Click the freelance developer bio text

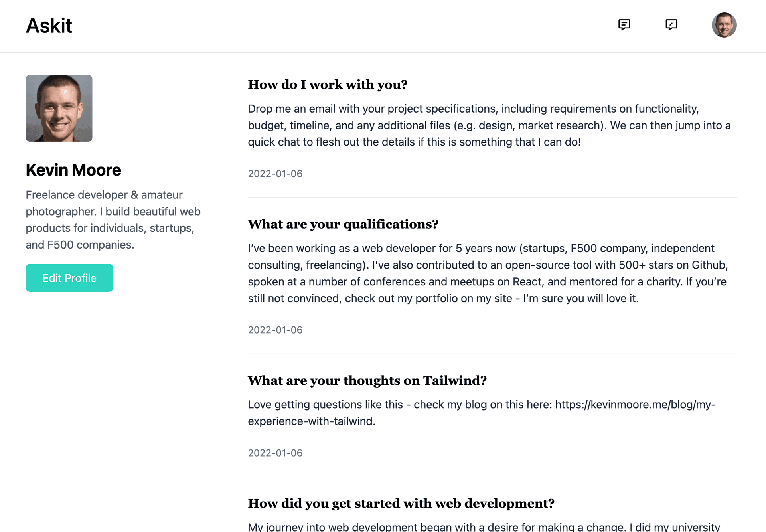[x=113, y=220]
